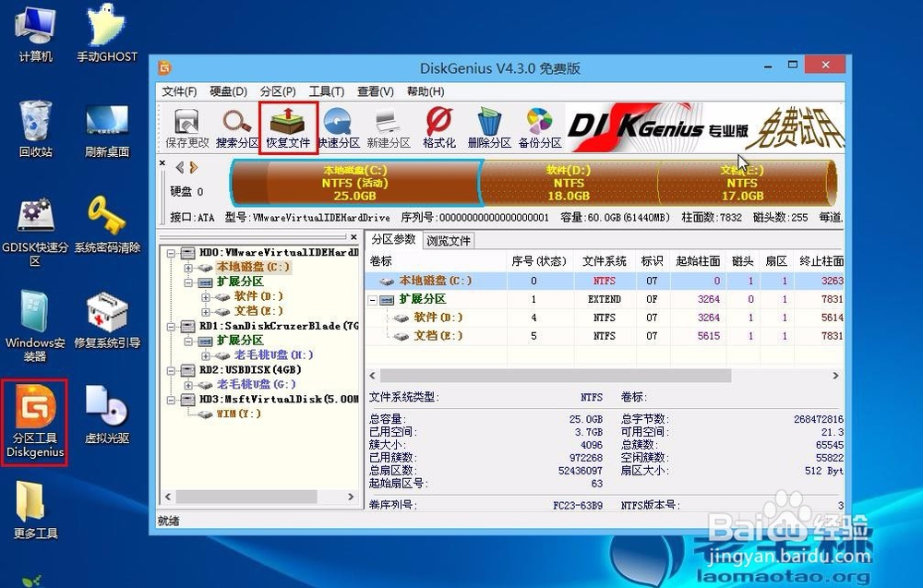Expand the 文档(E:) tree node
The width and height of the screenshot is (923, 588).
pyautogui.click(x=206, y=312)
